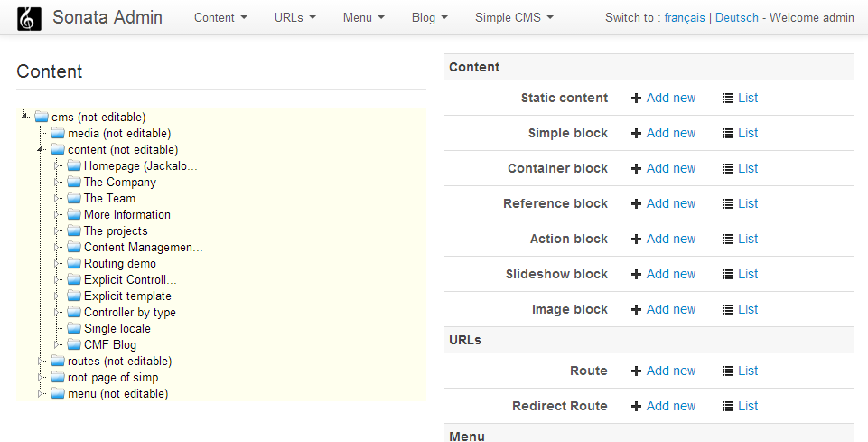This screenshot has width=868, height=442.
Task: Click the cms root folder icon
Action: [42, 117]
